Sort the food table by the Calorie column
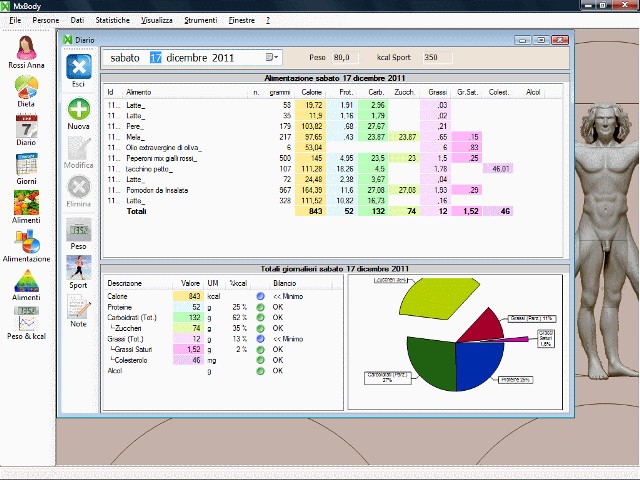 tap(311, 92)
